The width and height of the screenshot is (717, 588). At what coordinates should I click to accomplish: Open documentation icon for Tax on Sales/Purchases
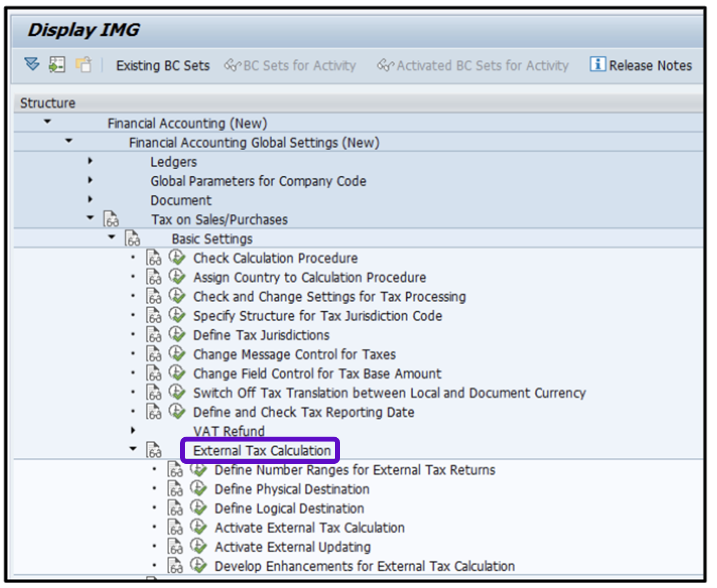pyautogui.click(x=111, y=220)
